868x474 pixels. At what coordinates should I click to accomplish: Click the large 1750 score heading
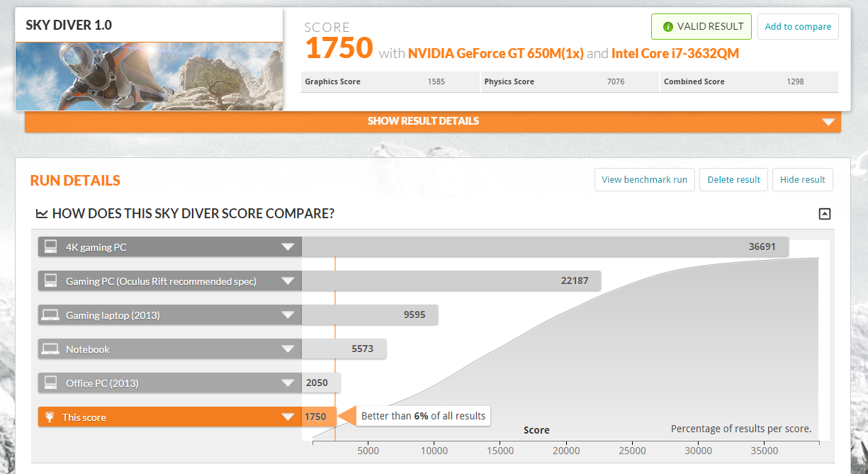click(339, 48)
